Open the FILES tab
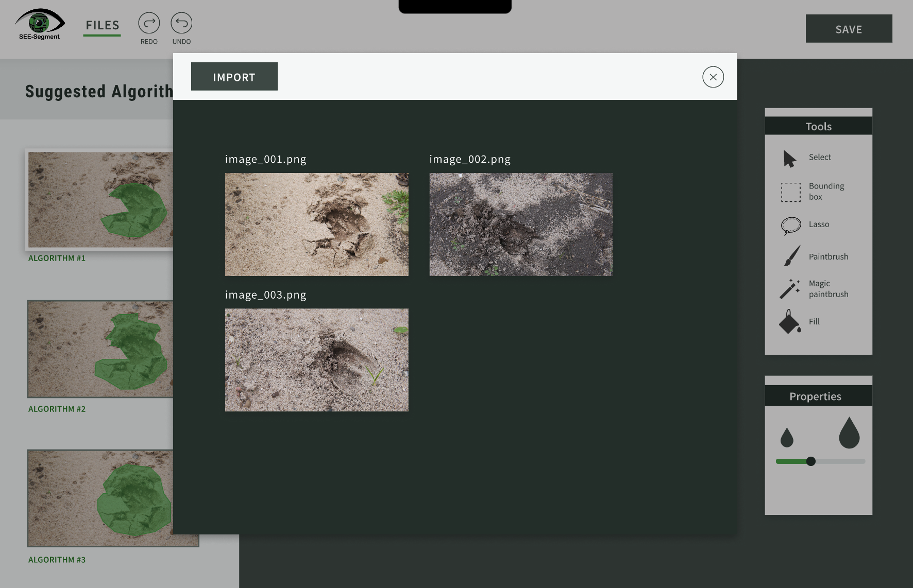 (x=102, y=25)
